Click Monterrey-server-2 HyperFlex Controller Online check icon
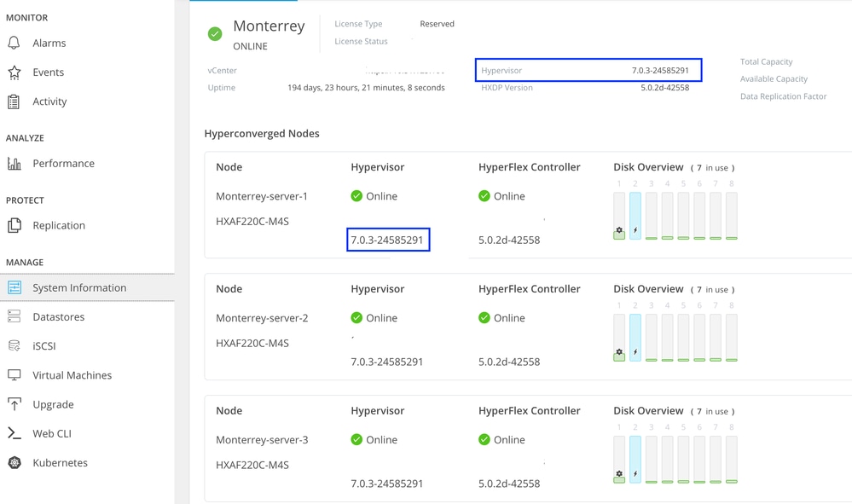 (x=484, y=318)
